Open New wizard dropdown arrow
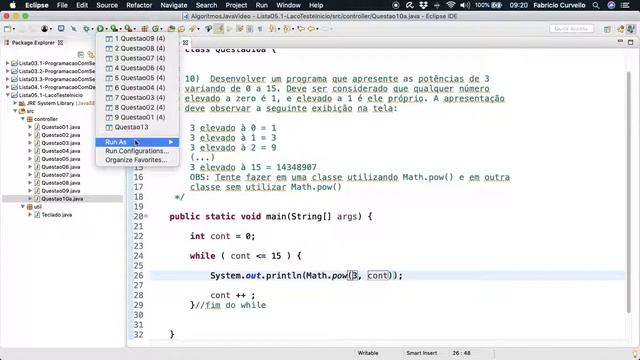 coord(14,29)
